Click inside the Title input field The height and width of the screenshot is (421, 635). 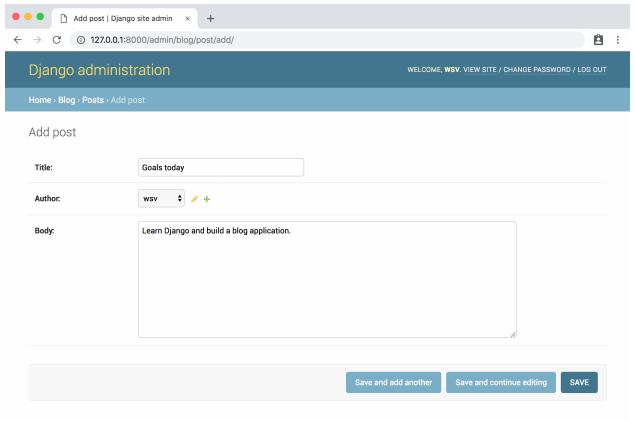click(x=220, y=168)
